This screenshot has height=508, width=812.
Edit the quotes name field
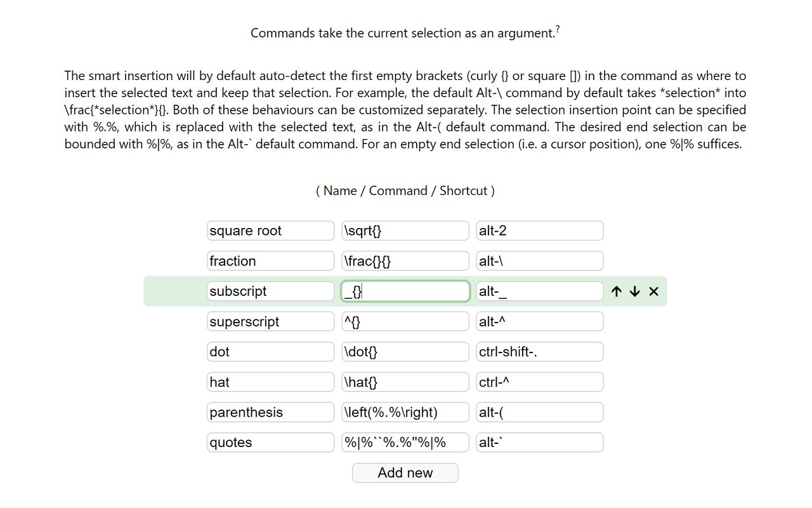click(270, 443)
